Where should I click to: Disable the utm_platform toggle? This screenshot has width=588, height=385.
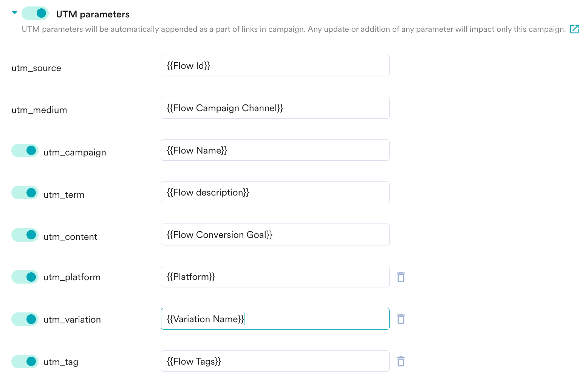(25, 277)
